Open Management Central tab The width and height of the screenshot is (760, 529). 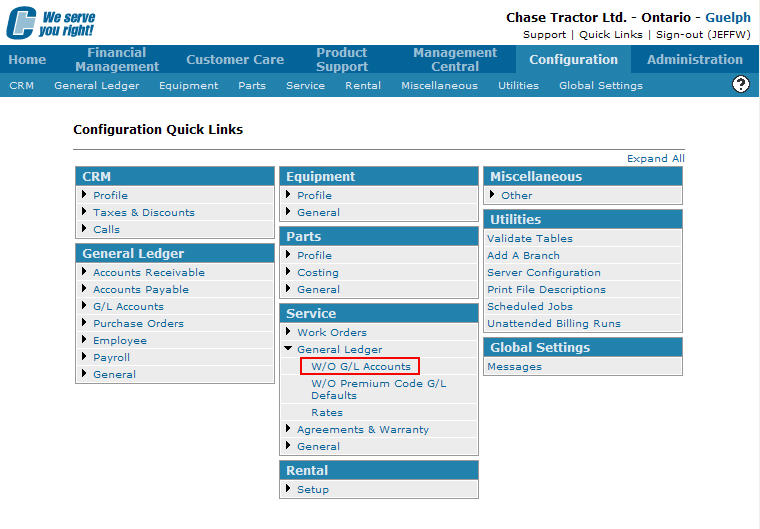tap(455, 59)
